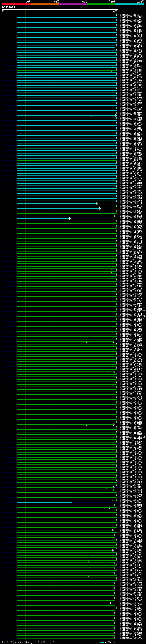Screen dimensions: 146x644
Task: Click hit label UniRef100_O23314
Action: click(x=131, y=203)
